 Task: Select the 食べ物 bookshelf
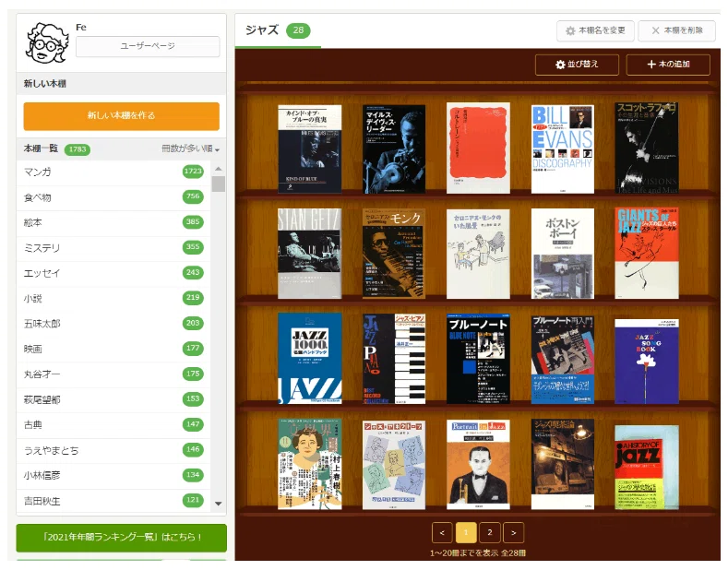[113, 197]
